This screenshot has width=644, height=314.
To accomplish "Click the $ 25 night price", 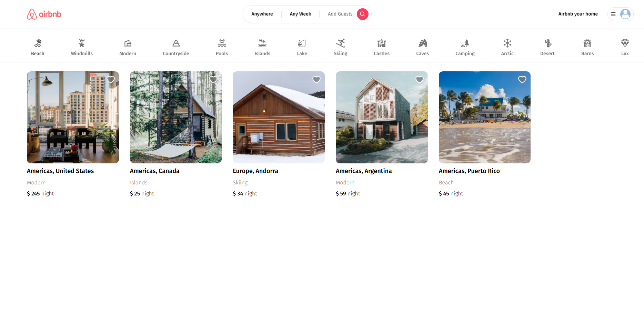I will coord(142,194).
